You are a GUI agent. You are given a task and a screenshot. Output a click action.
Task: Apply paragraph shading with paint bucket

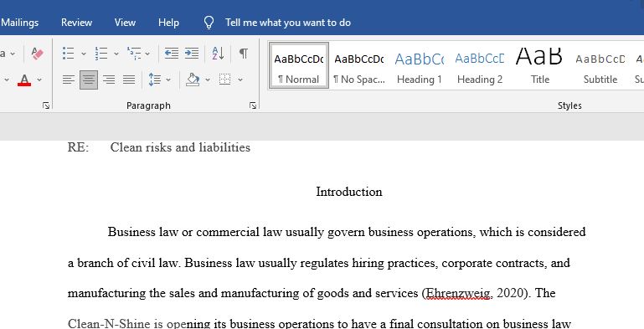(193, 80)
